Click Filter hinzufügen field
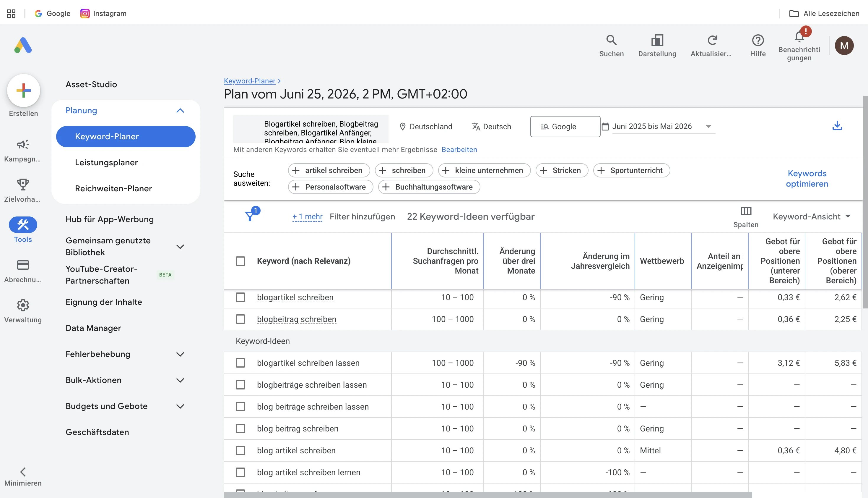Viewport: 868px width, 498px height. pyautogui.click(x=362, y=216)
